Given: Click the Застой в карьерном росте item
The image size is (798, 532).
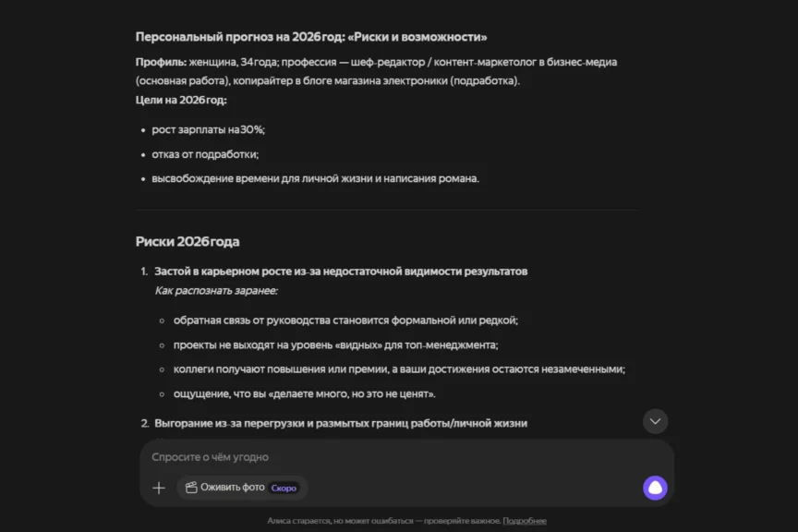Looking at the screenshot, I should (341, 272).
